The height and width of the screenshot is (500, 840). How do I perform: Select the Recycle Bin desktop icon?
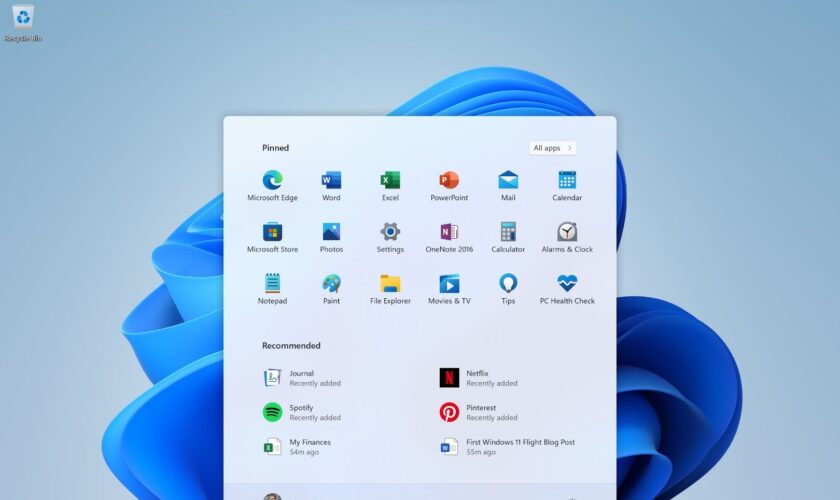23,24
